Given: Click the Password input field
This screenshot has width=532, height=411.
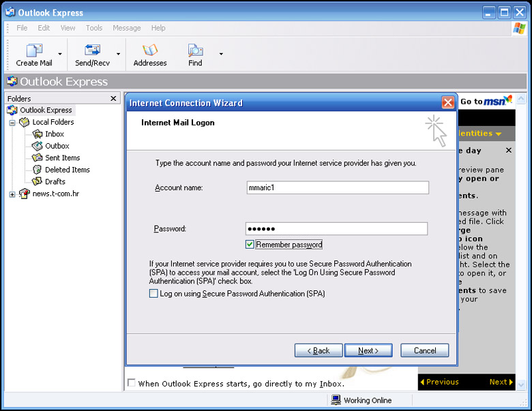Looking at the screenshot, I should tap(336, 228).
